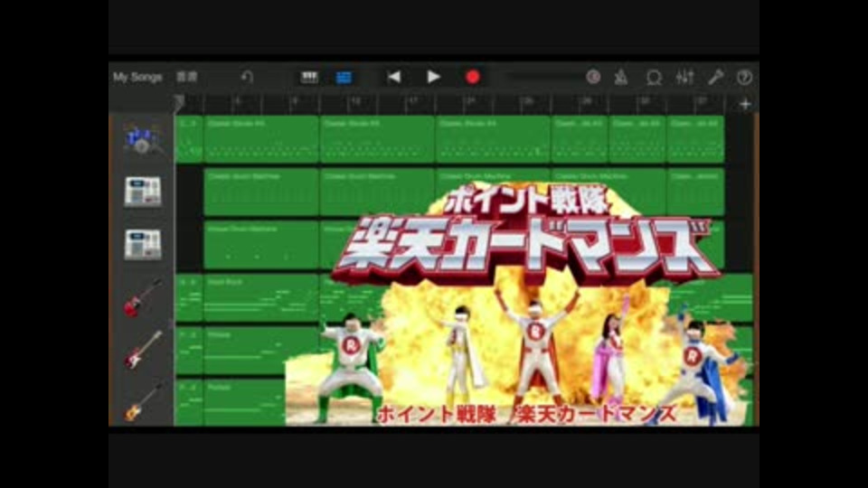868x488 pixels.
Task: Select third Classic Studio Kit region
Action: [493, 139]
